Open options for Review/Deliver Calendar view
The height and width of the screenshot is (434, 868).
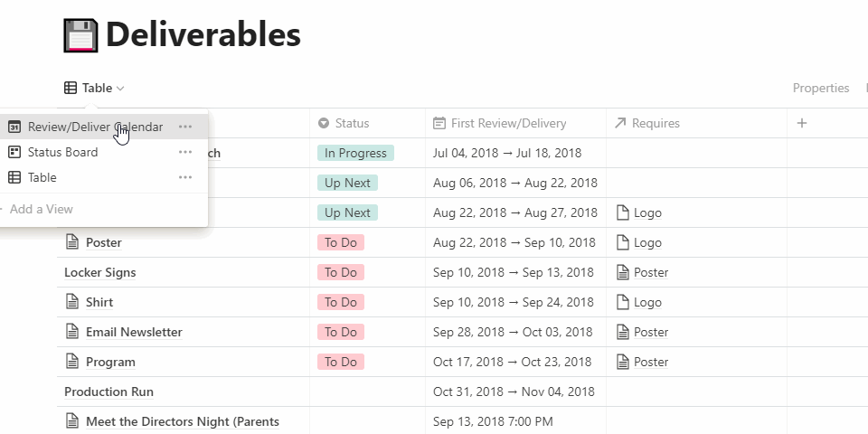tap(185, 127)
